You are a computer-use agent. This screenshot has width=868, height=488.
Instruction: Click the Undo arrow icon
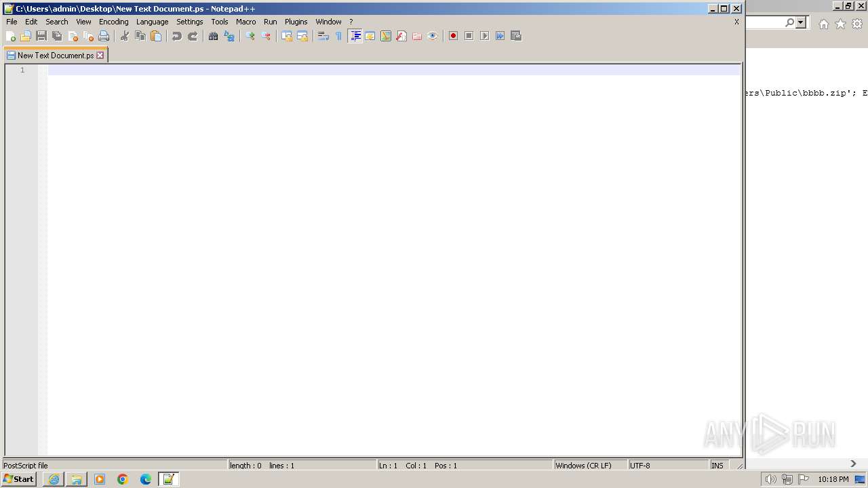pos(177,36)
